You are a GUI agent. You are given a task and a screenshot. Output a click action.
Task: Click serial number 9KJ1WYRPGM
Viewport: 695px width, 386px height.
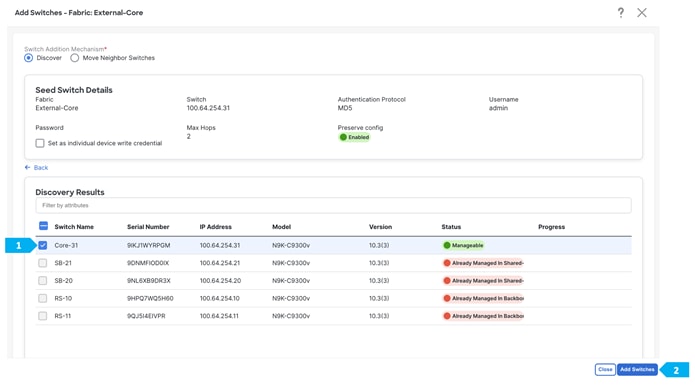click(x=148, y=245)
